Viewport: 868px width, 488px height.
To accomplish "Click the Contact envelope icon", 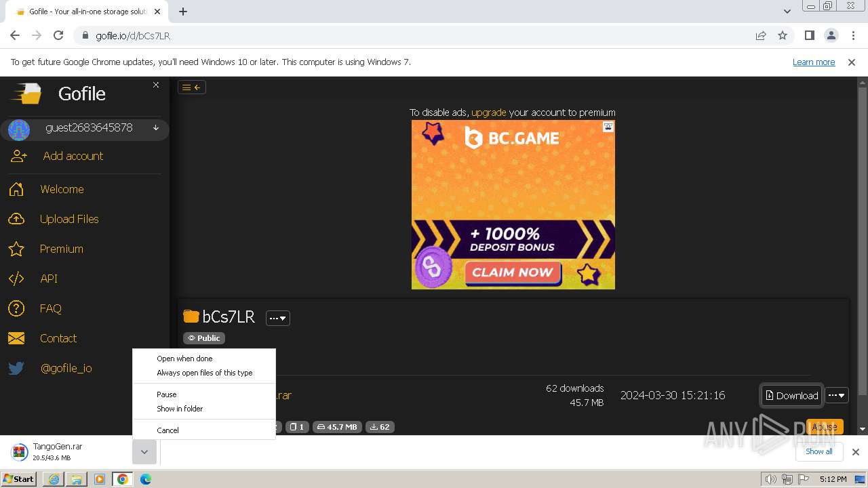I will [16, 338].
